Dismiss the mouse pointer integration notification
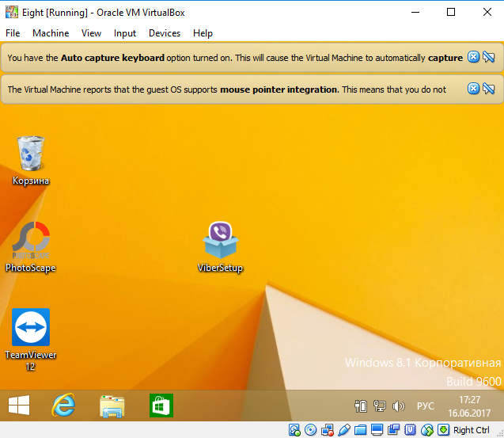Viewport: 504px width, 438px height. tap(473, 88)
